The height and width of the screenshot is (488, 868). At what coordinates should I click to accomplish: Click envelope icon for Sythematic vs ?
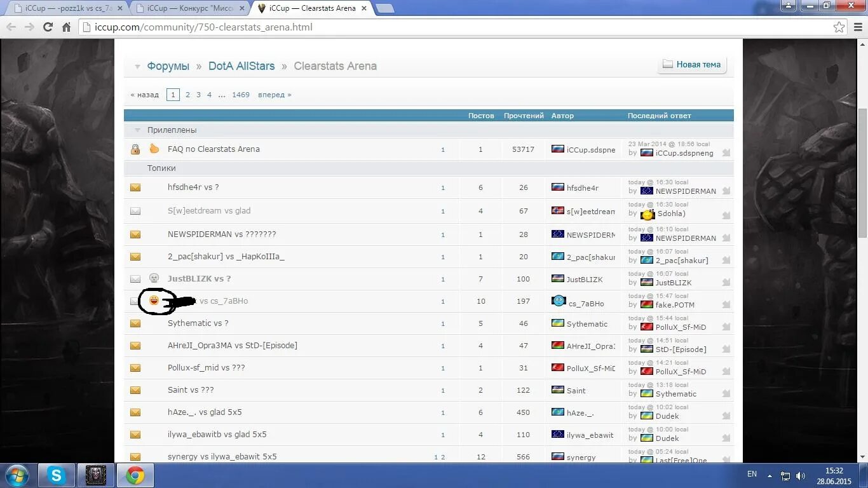[x=135, y=323]
